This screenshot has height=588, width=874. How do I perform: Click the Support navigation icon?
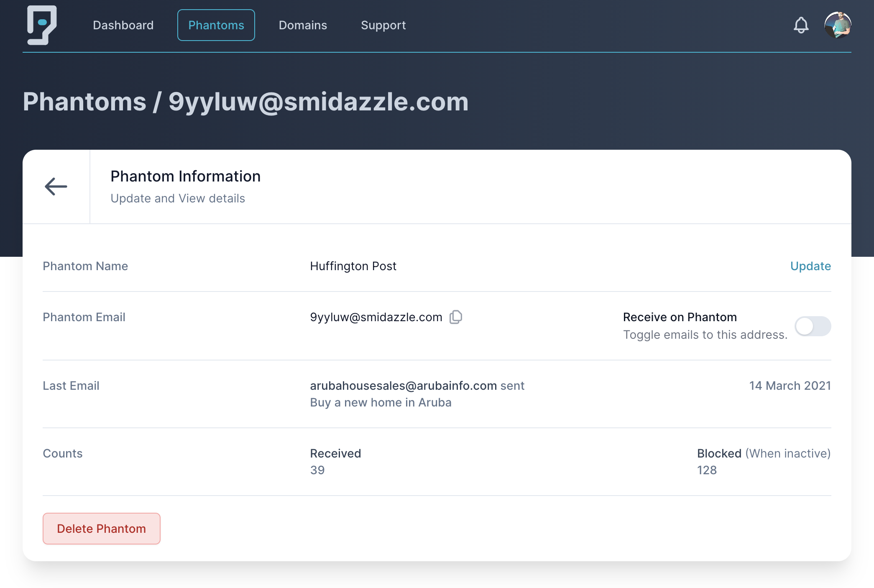coord(383,25)
